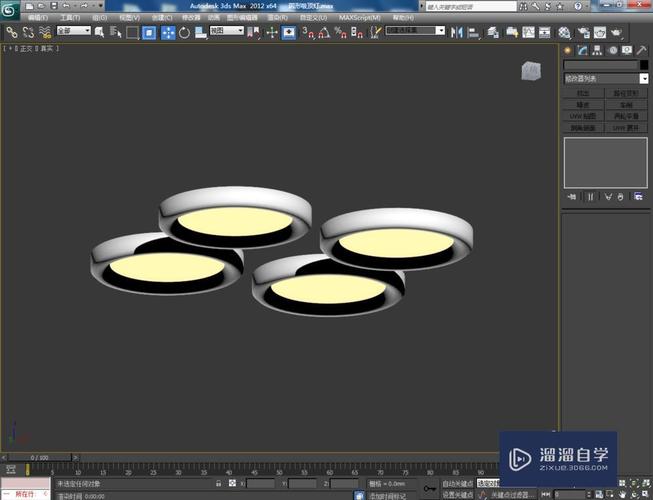Click the save file icon in quick access toolbar
This screenshot has height=500, width=653.
(54, 6)
